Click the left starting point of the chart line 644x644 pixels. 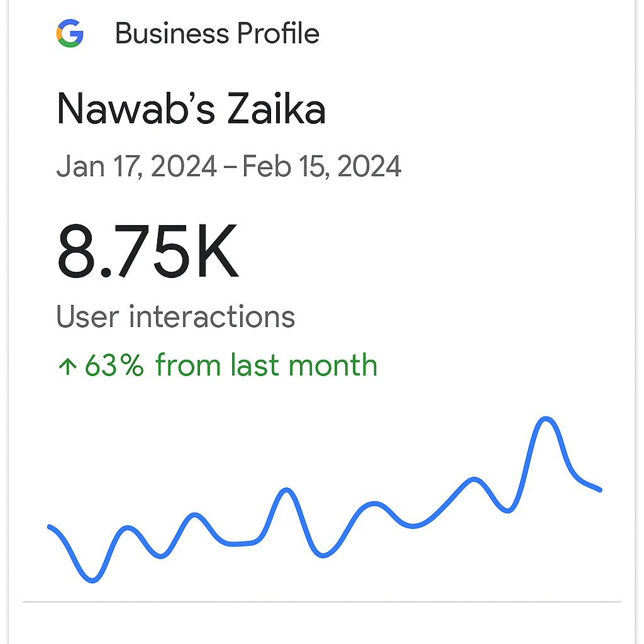50,526
